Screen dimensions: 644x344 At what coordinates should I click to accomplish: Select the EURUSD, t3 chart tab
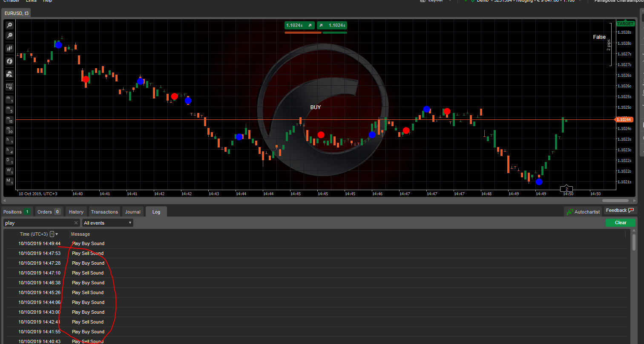[x=17, y=13]
